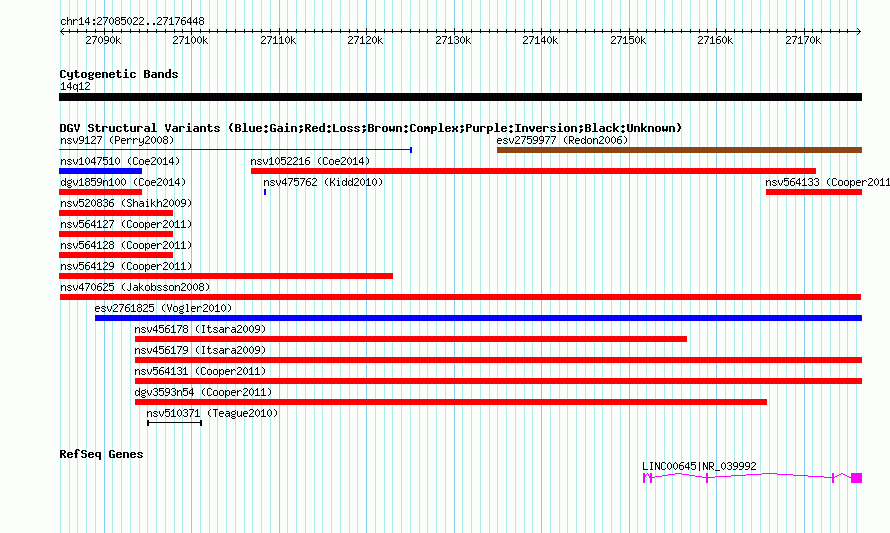
Task: Click the blue esv2761825 gain bar
Action: [478, 318]
